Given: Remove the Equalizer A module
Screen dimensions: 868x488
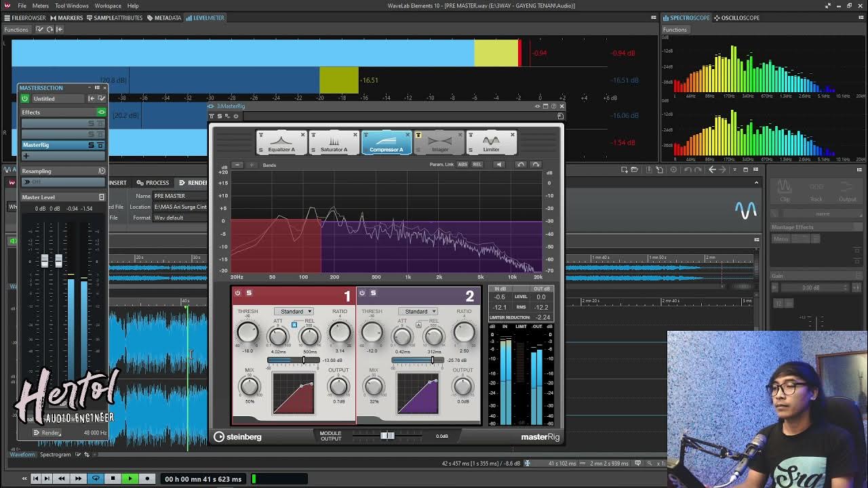Looking at the screenshot, I should [302, 134].
